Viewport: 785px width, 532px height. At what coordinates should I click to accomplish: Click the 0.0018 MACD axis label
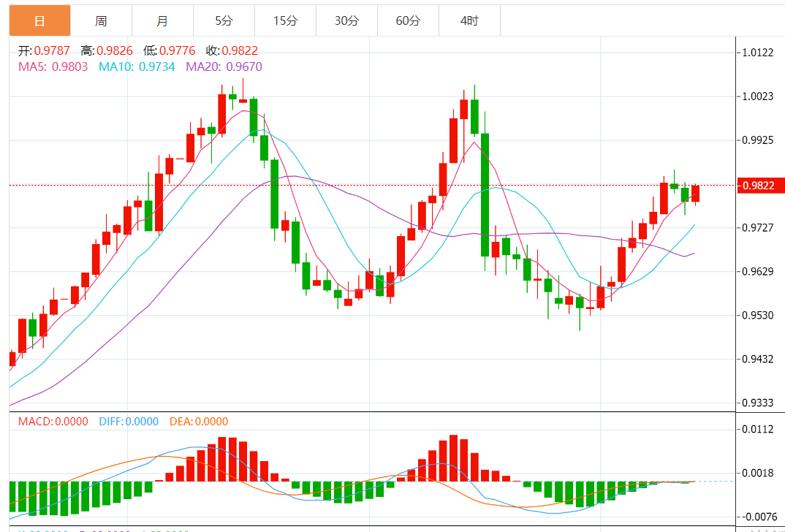[x=759, y=473]
